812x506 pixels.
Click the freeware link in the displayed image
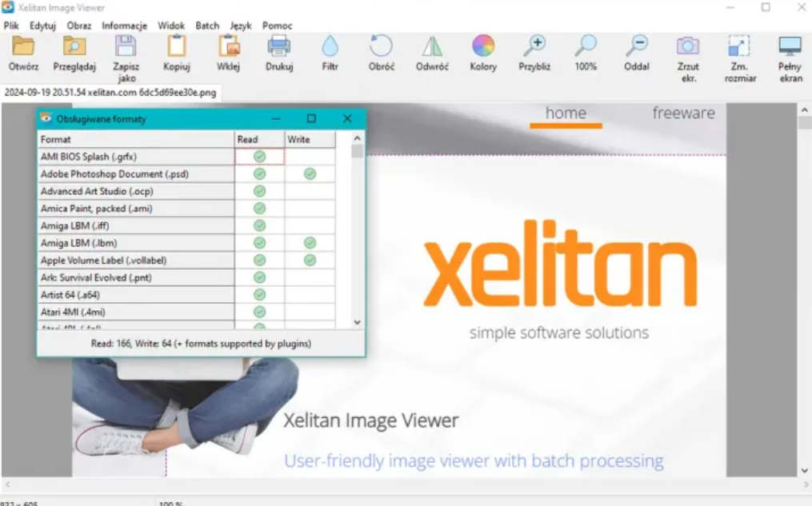coord(683,113)
